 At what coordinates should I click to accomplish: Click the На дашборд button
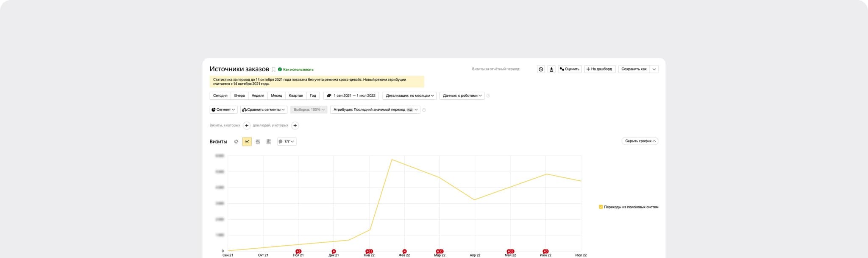tap(599, 69)
